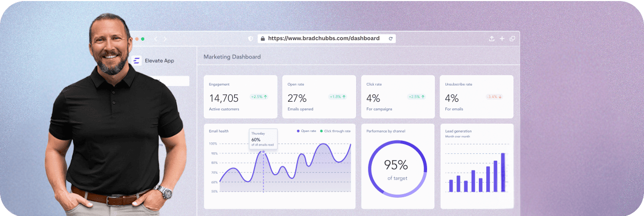644x216 pixels.
Task: Open the tab overview icon
Action: coord(512,39)
